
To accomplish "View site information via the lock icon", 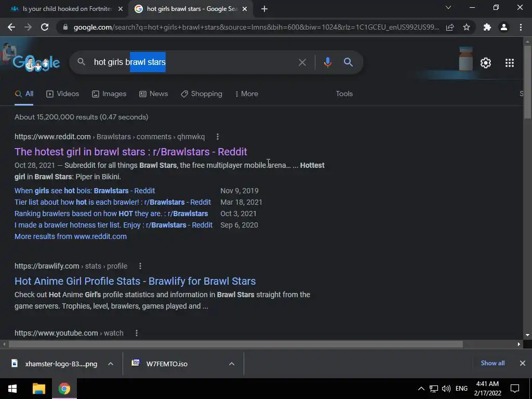I will [65, 27].
